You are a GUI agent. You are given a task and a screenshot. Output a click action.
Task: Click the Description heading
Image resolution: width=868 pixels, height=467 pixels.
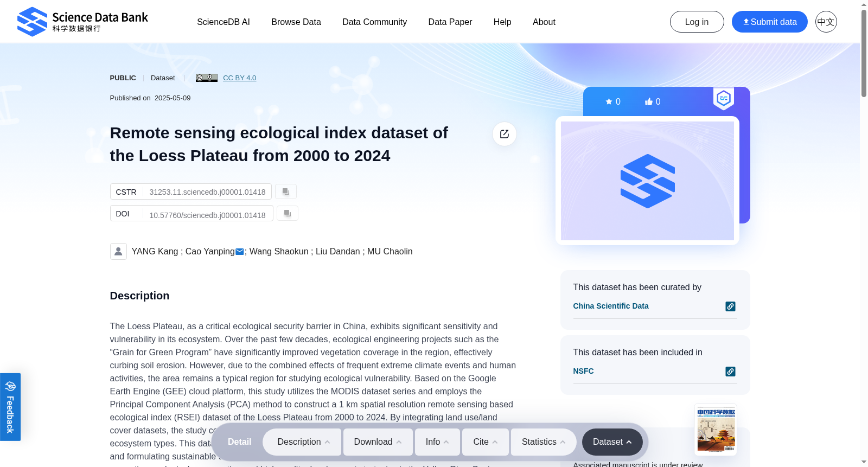[x=139, y=296]
